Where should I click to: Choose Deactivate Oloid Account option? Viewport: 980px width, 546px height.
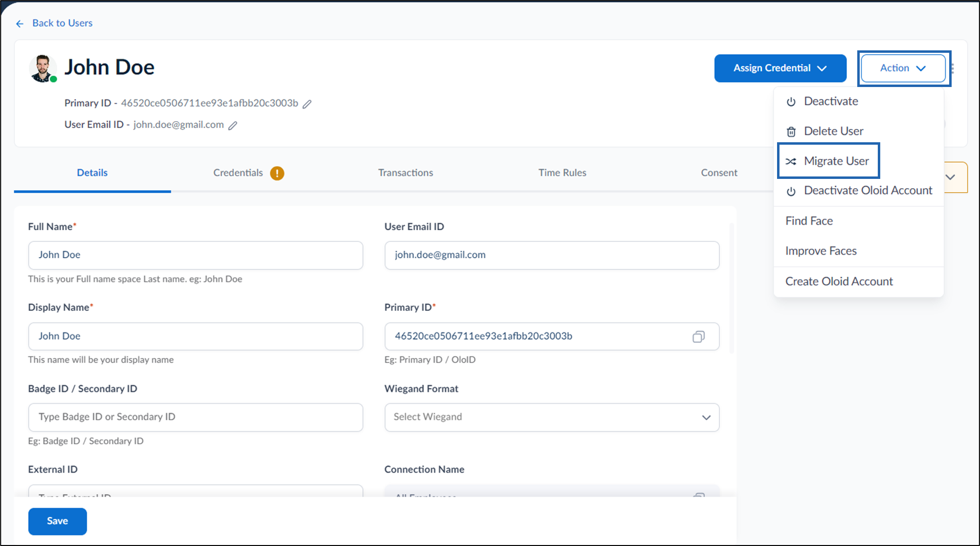coord(858,190)
